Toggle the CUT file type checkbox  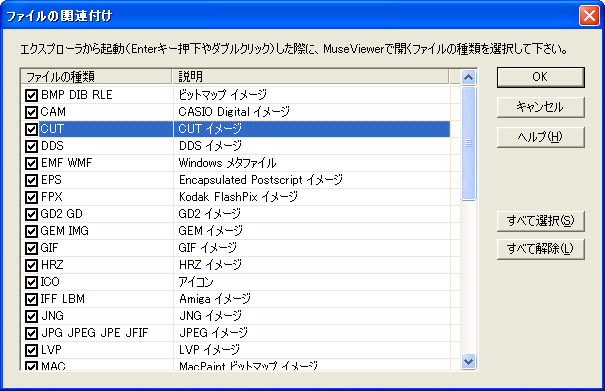[31, 129]
